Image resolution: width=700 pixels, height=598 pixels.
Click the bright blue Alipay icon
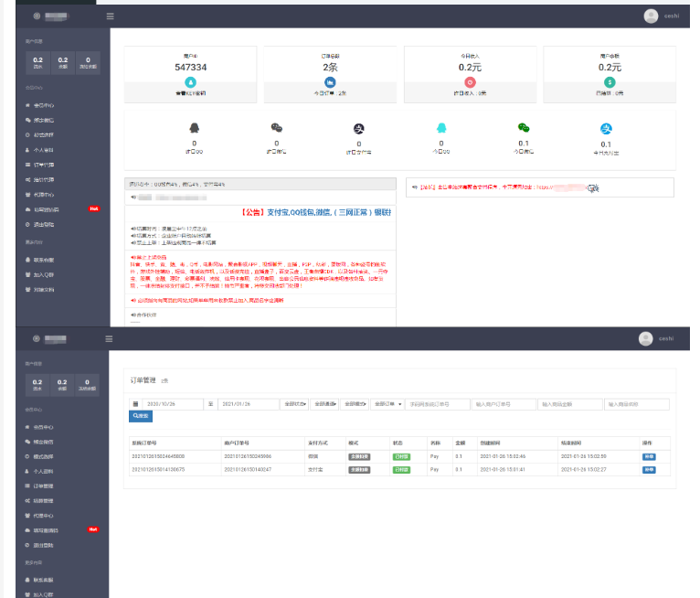(605, 128)
